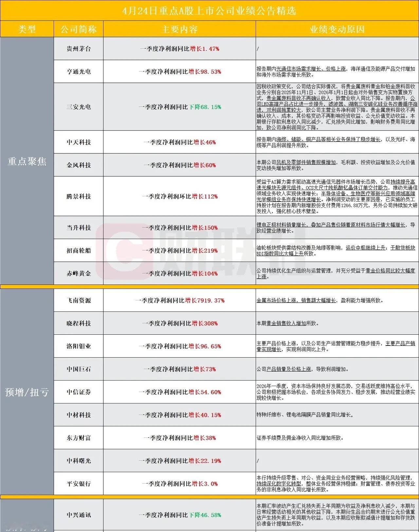Click the company name '中材科技'
419x532 pixels.
79,415
